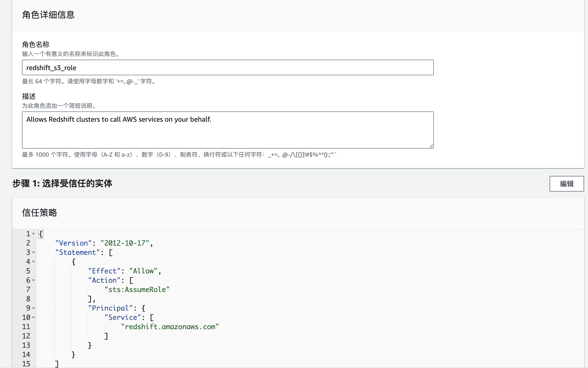The height and width of the screenshot is (368, 588).
Task: Click the 描述 field label
Action: tap(29, 96)
